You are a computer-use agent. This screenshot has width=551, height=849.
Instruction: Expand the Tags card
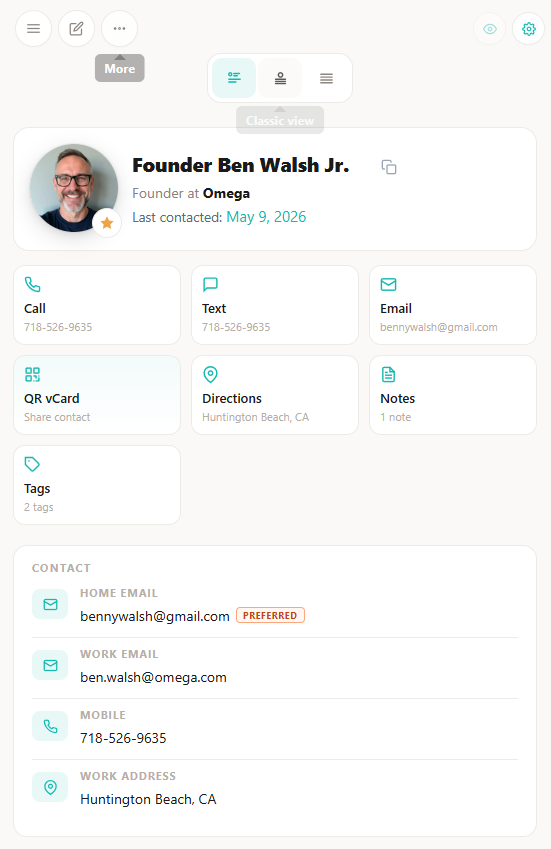(97, 485)
